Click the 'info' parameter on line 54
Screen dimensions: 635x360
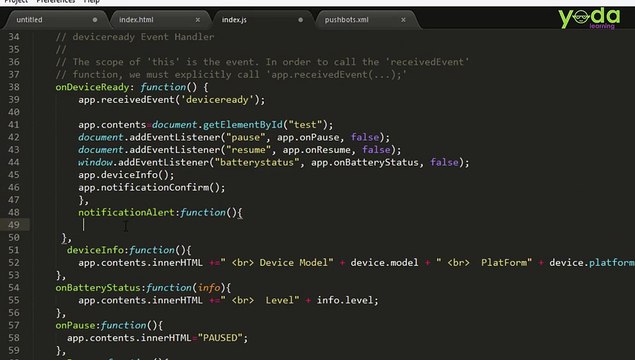tap(209, 288)
